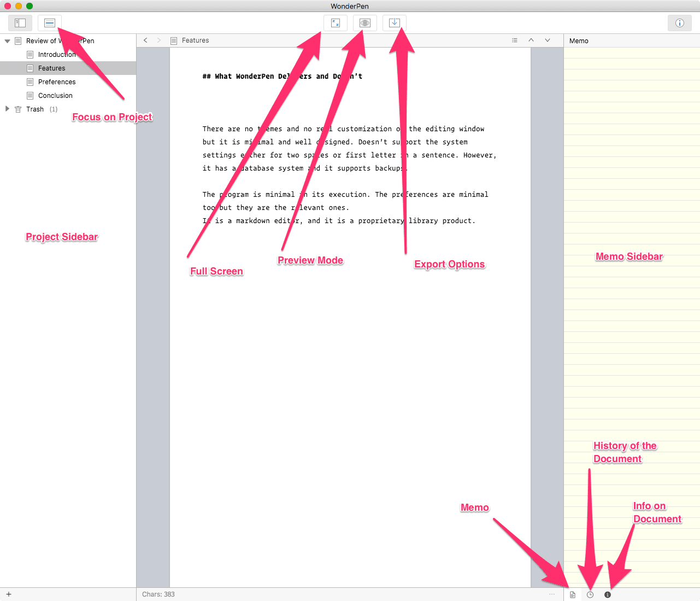Click the document icon beside Conclusion
The height and width of the screenshot is (601, 700).
coord(30,96)
